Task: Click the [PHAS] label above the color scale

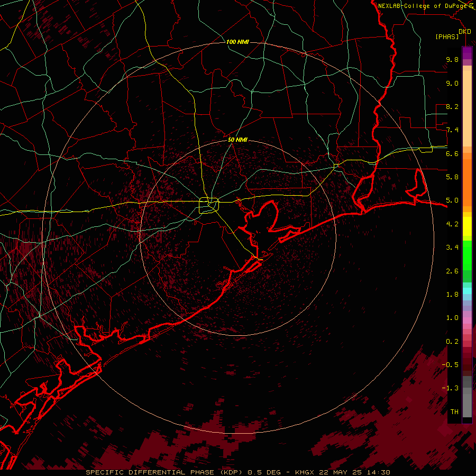Action: click(447, 37)
